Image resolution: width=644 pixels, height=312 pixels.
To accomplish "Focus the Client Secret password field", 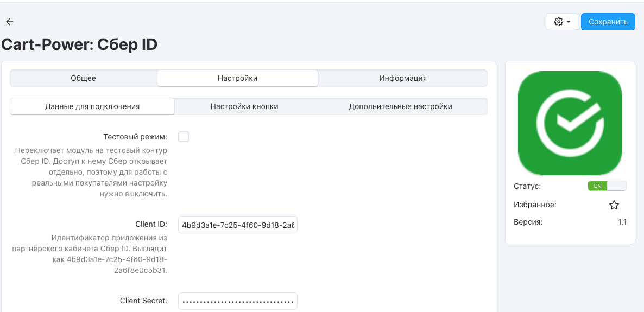I will pos(238,301).
